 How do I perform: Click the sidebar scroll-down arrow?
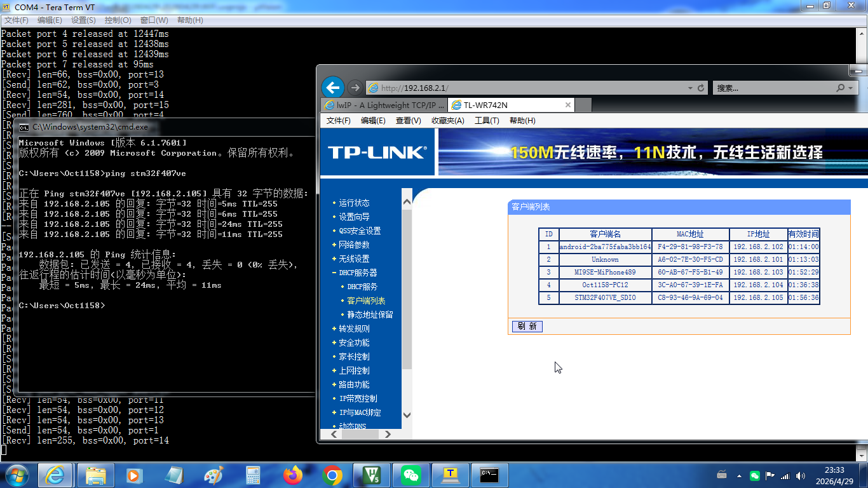(x=407, y=416)
